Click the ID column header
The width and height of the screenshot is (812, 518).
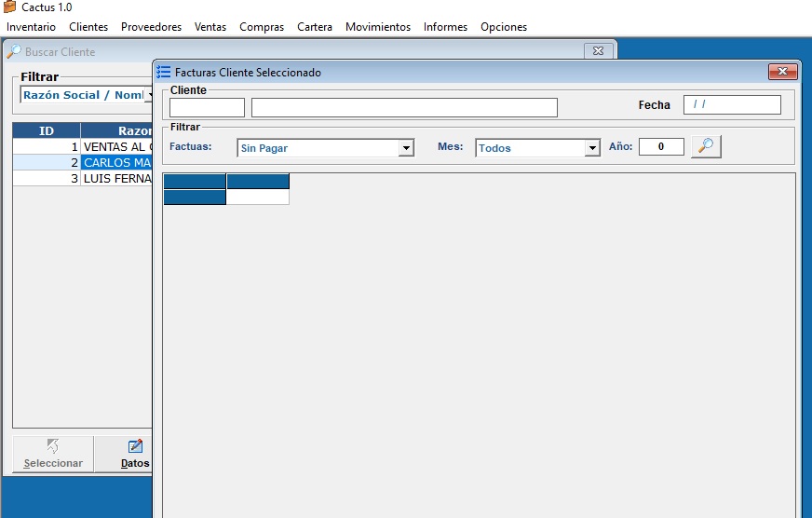click(47, 130)
